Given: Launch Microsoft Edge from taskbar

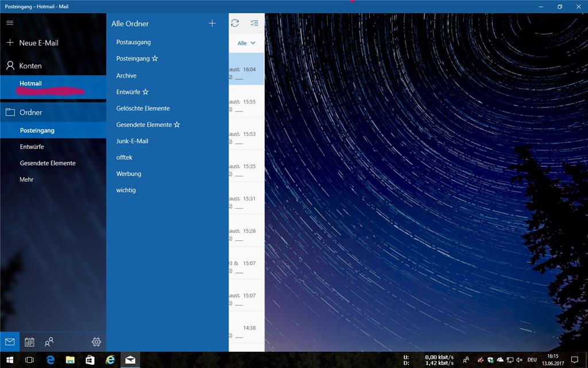Looking at the screenshot, I should (51, 360).
